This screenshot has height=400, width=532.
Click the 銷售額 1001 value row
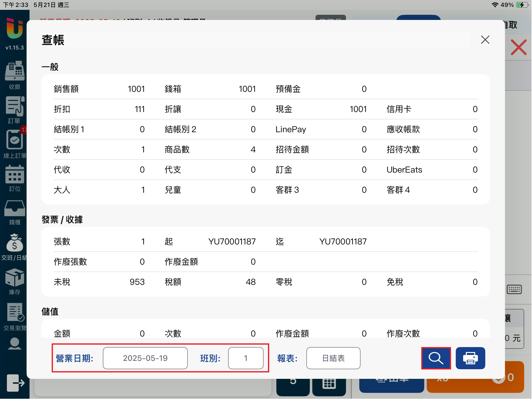(99, 89)
